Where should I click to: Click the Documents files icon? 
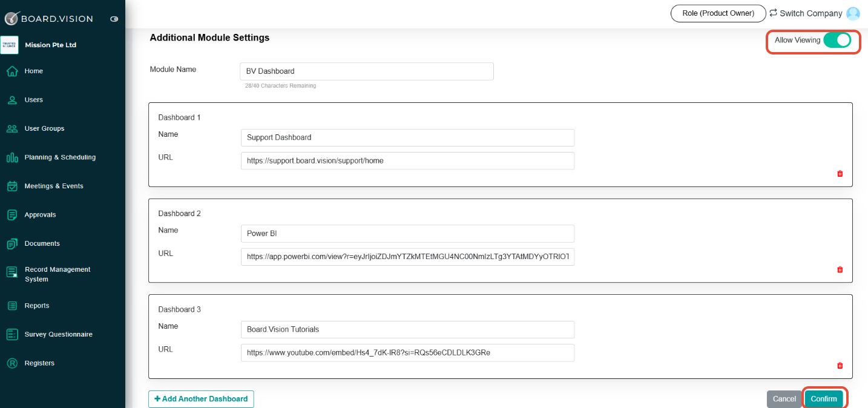coord(12,244)
